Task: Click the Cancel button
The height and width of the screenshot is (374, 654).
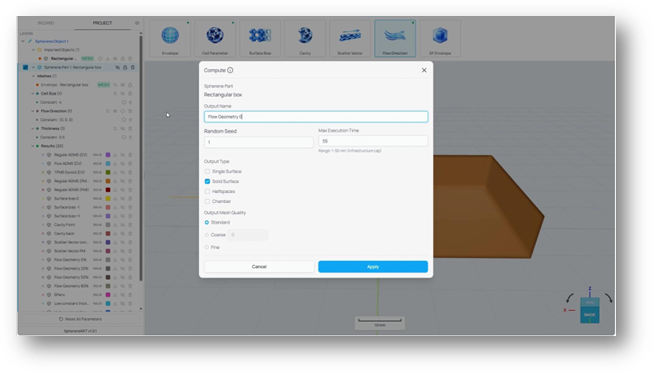Action: [x=259, y=266]
